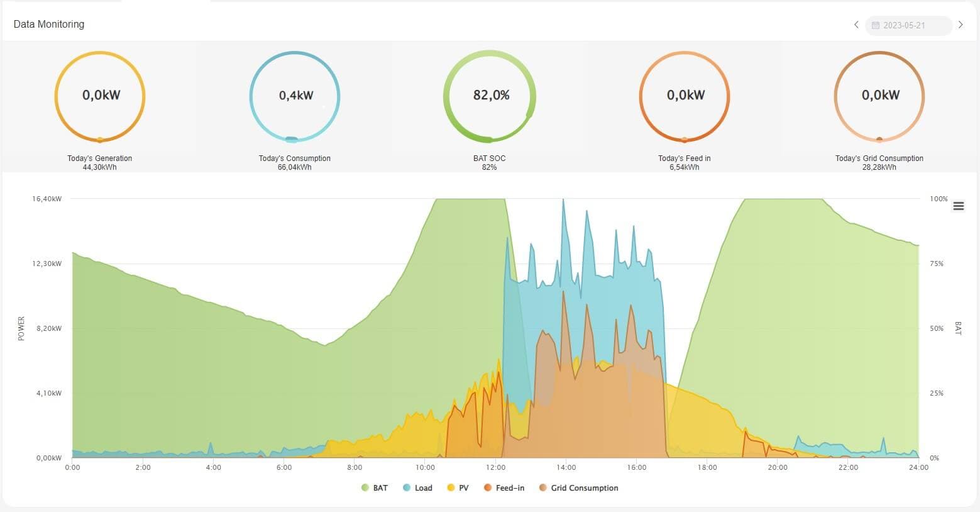Click the 100% BAT axis label
The image size is (980, 512).
click(x=939, y=199)
